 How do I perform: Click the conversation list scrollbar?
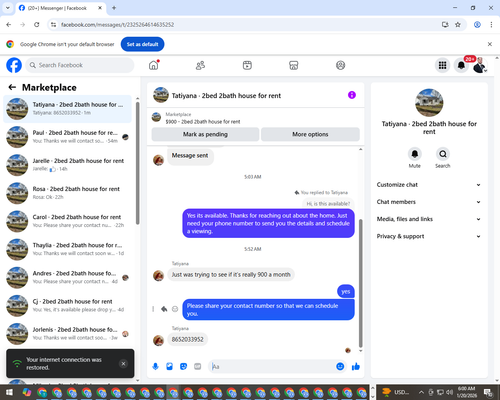pyautogui.click(x=138, y=163)
